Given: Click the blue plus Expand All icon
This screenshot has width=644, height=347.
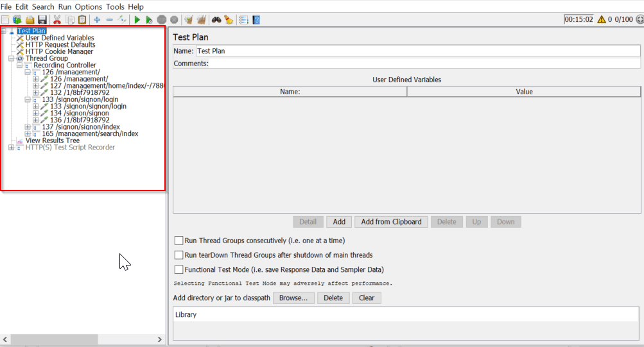Looking at the screenshot, I should point(97,20).
